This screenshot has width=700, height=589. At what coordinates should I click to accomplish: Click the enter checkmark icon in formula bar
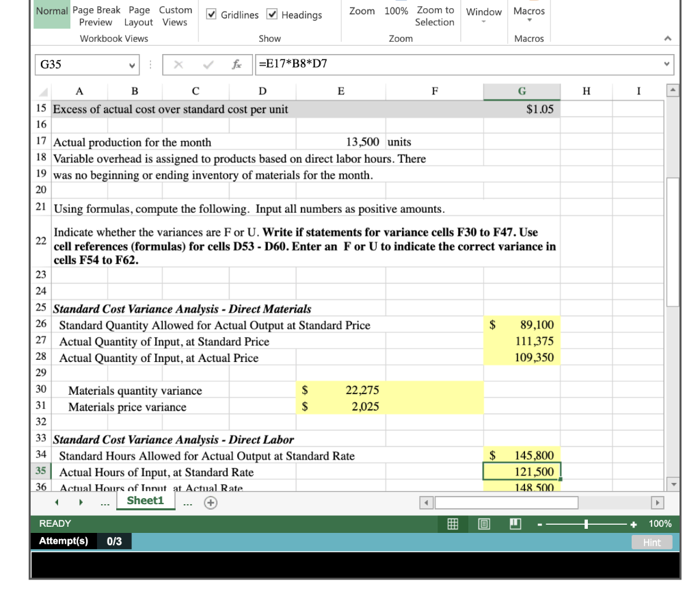click(207, 64)
